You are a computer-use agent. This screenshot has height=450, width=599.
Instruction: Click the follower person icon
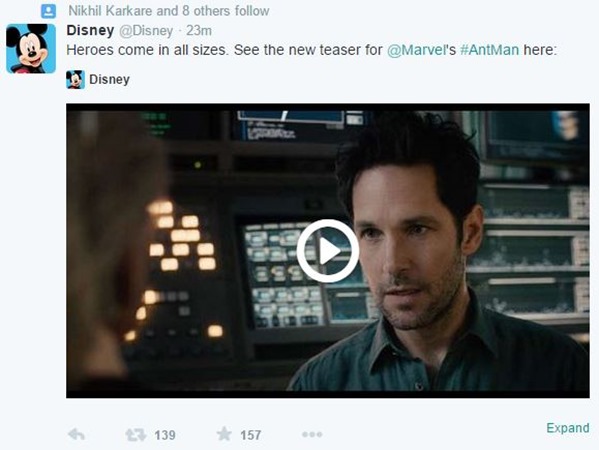(x=49, y=11)
